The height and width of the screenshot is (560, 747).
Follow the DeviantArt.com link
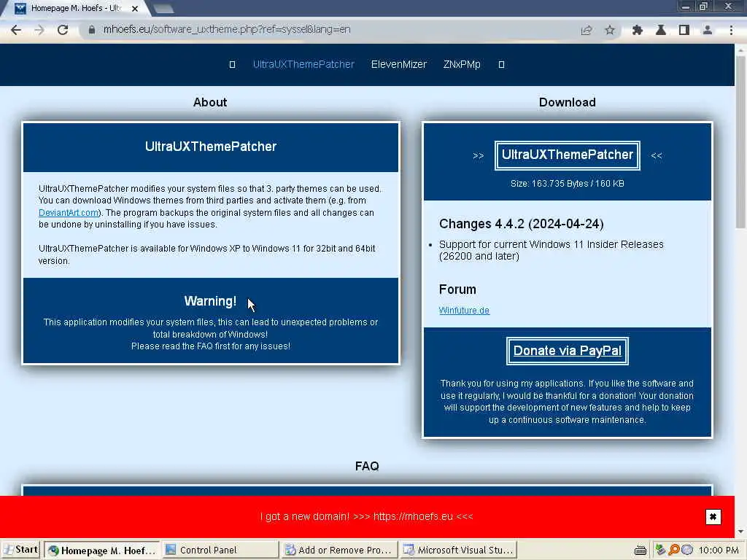(69, 212)
